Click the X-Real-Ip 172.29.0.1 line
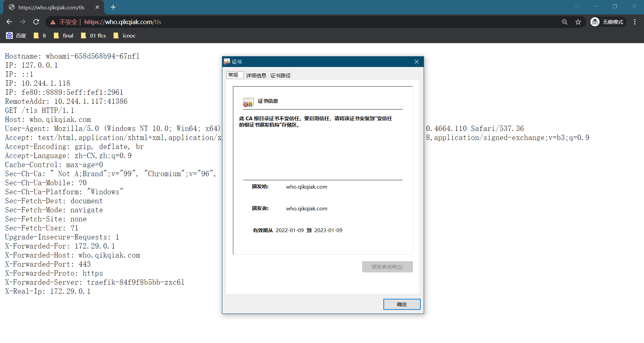The width and height of the screenshot is (644, 343). [x=48, y=291]
